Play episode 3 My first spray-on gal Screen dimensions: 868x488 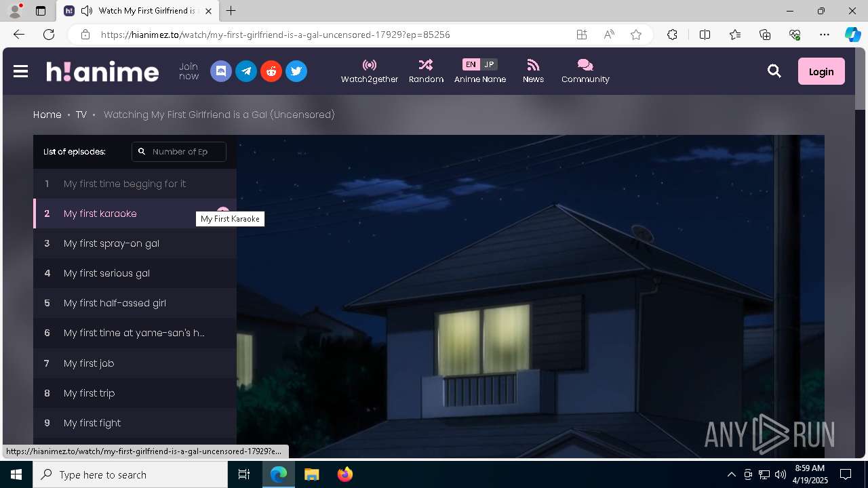pyautogui.click(x=135, y=243)
